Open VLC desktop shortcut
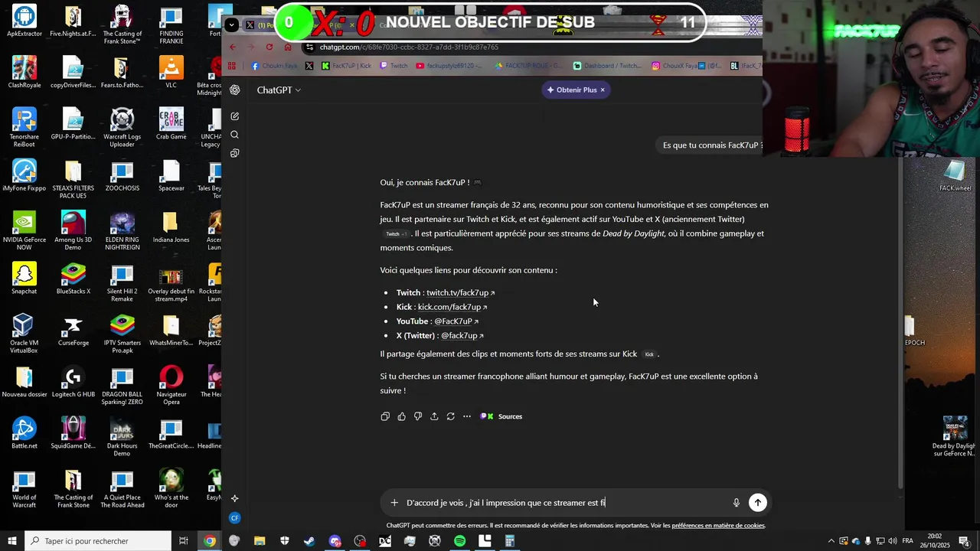980x551 pixels. [x=171, y=71]
